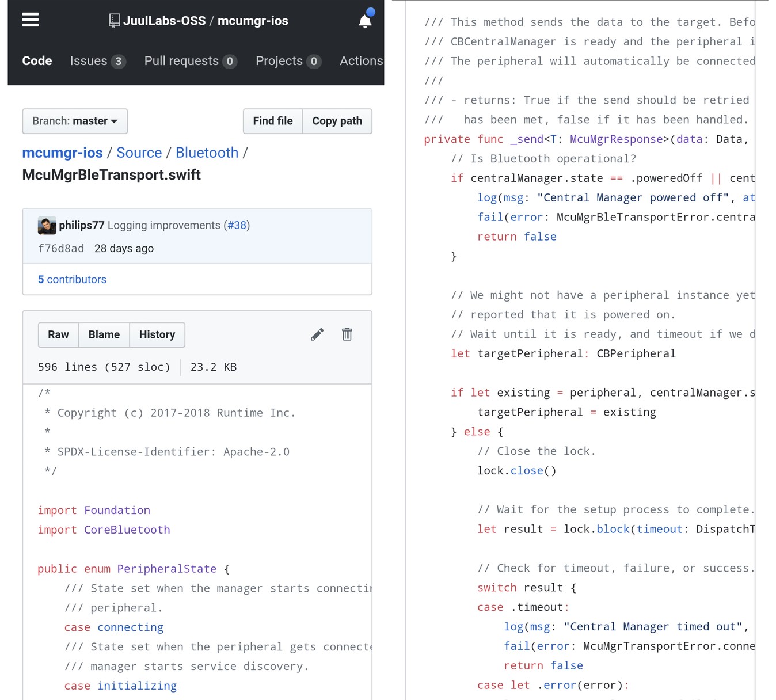The image size is (776, 700).
Task: Open notifications bell icon
Action: (365, 21)
